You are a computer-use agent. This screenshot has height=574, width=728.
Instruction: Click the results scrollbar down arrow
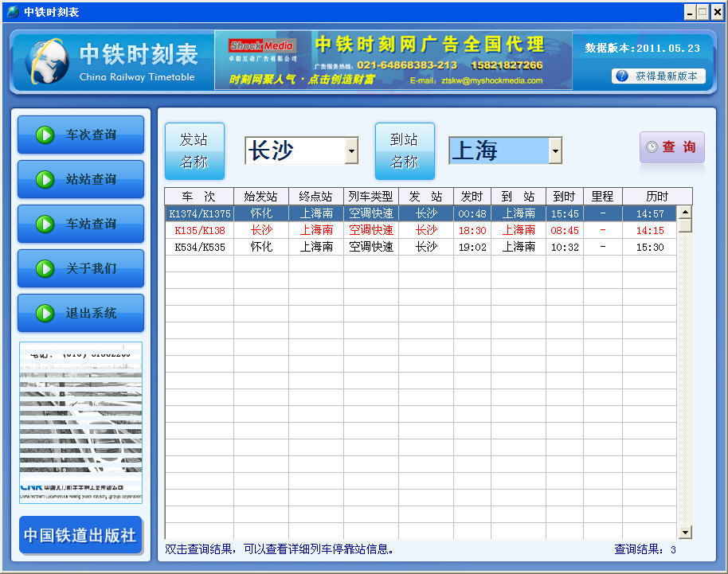click(x=685, y=532)
